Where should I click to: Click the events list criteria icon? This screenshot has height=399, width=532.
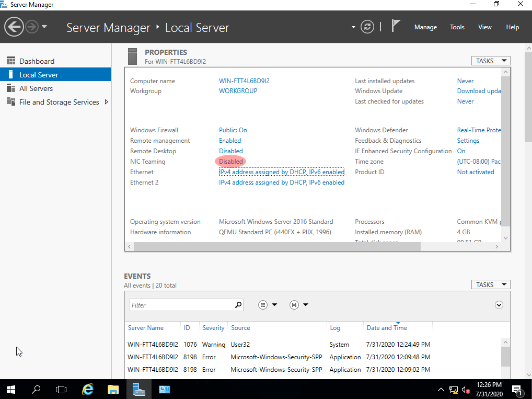[263, 304]
